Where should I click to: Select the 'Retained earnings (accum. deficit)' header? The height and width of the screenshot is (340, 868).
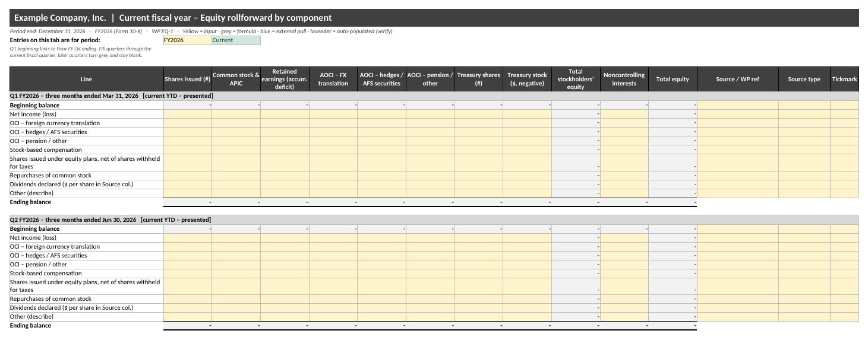285,80
